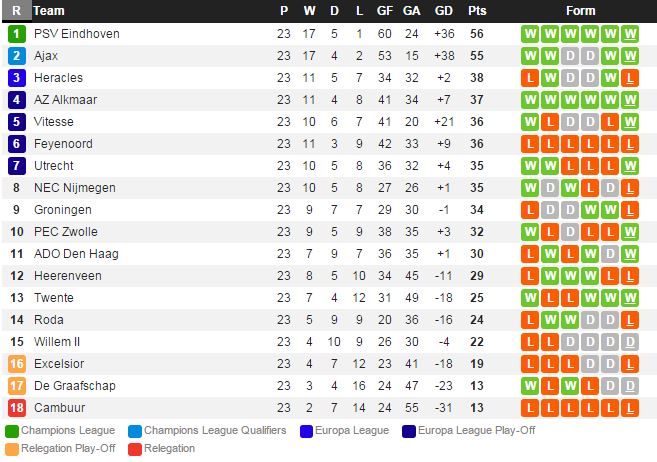Sort table by GD column header

444,11
